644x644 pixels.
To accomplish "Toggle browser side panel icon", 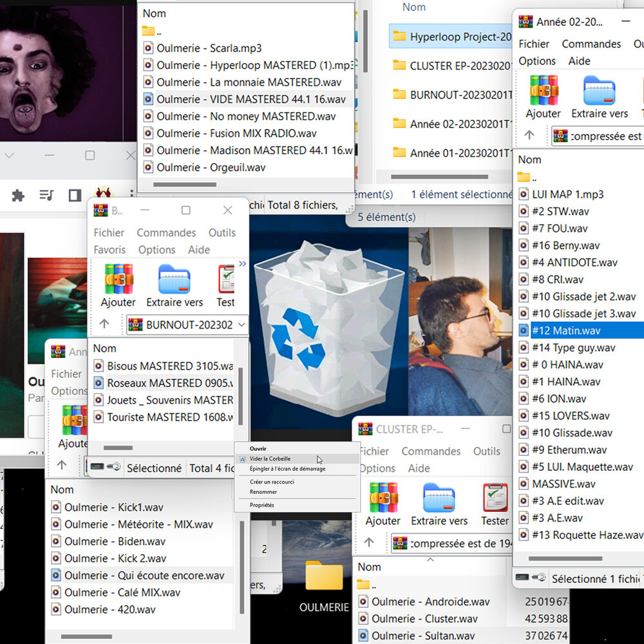I will click(x=75, y=195).
